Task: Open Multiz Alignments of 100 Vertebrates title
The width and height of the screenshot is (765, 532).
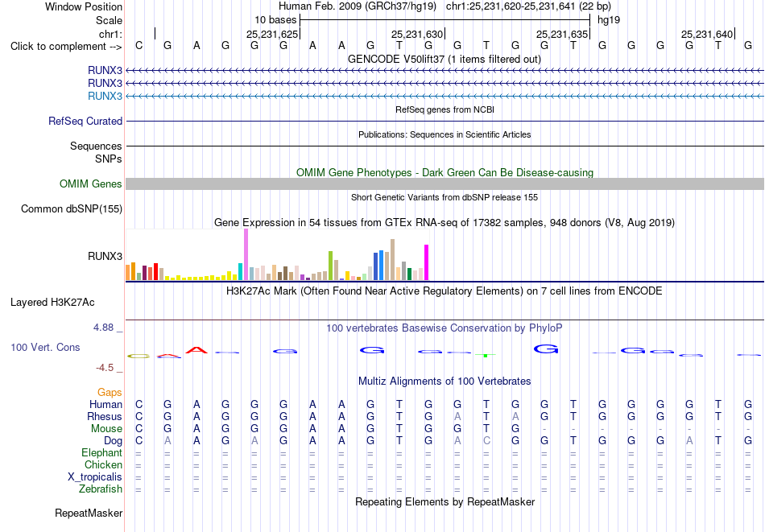Action: (445, 381)
